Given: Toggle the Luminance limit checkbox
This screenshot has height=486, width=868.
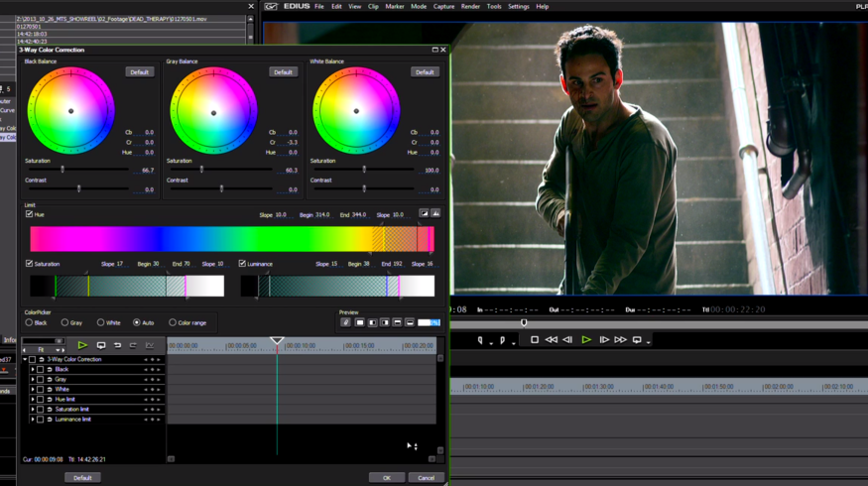Looking at the screenshot, I should tap(242, 264).
